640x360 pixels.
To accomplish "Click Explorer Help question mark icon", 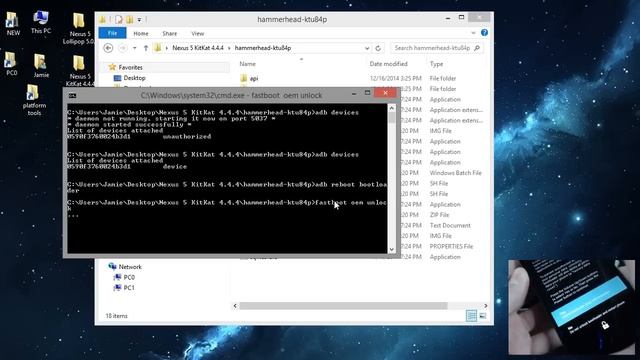I will (x=484, y=33).
